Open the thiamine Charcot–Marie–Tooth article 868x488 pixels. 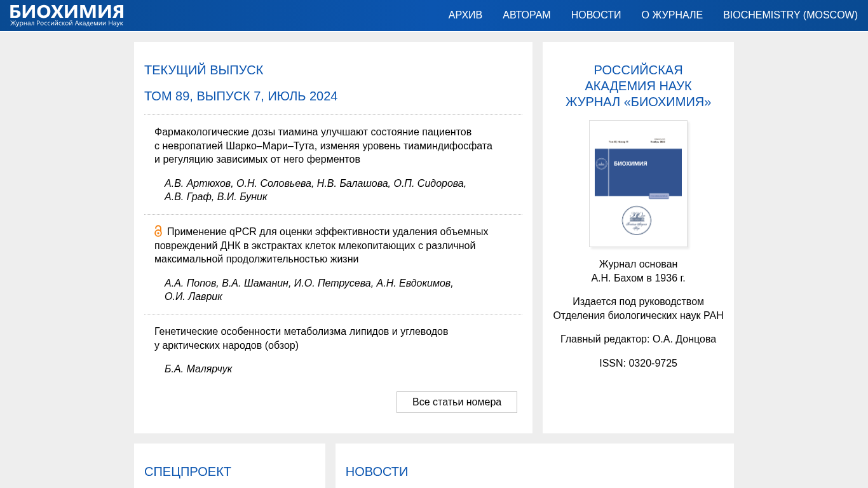(x=323, y=146)
